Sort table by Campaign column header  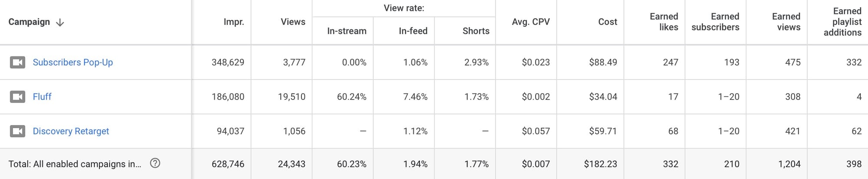coord(29,22)
